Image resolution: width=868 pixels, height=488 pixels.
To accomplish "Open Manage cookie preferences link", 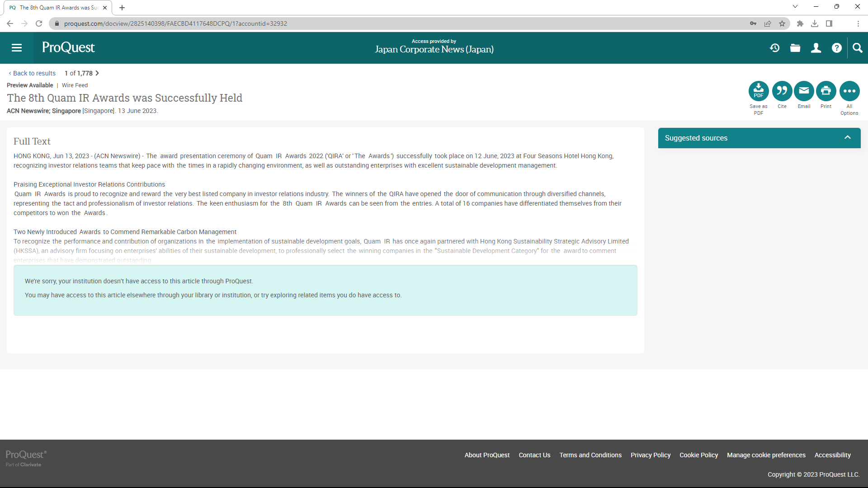I will (766, 455).
